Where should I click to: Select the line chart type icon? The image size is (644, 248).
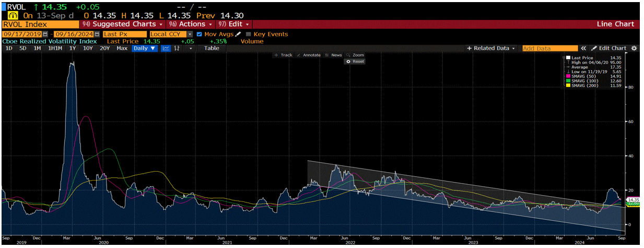click(166, 48)
